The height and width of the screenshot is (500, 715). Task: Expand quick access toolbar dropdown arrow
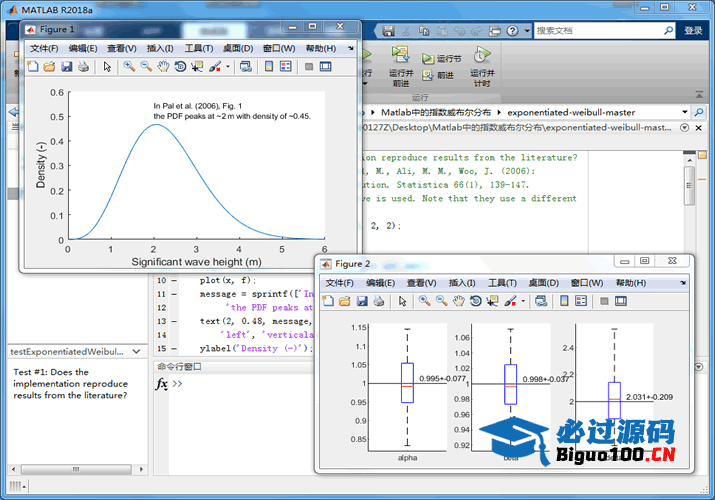(x=527, y=31)
